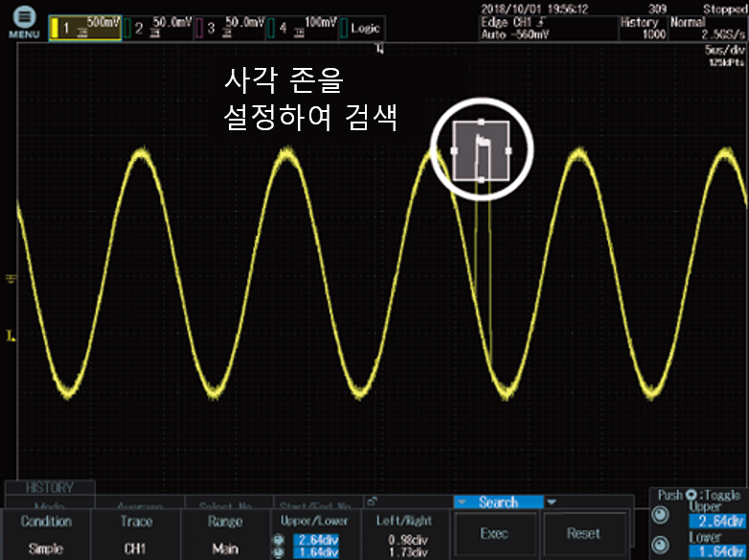749x560 pixels.
Task: Click the small lock icon beside Search
Action: (x=374, y=501)
